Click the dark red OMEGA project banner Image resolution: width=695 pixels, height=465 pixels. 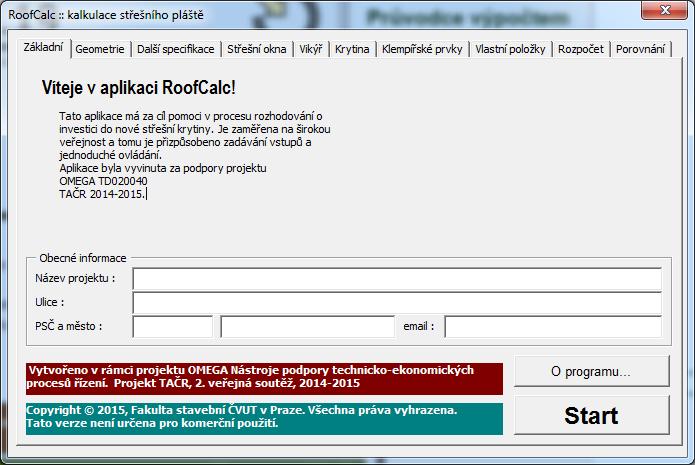(265, 379)
